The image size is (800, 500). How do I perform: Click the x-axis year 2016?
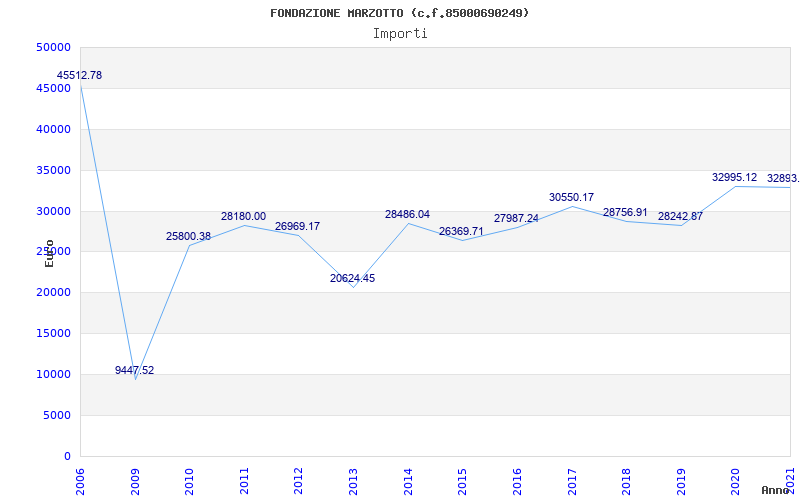[517, 481]
